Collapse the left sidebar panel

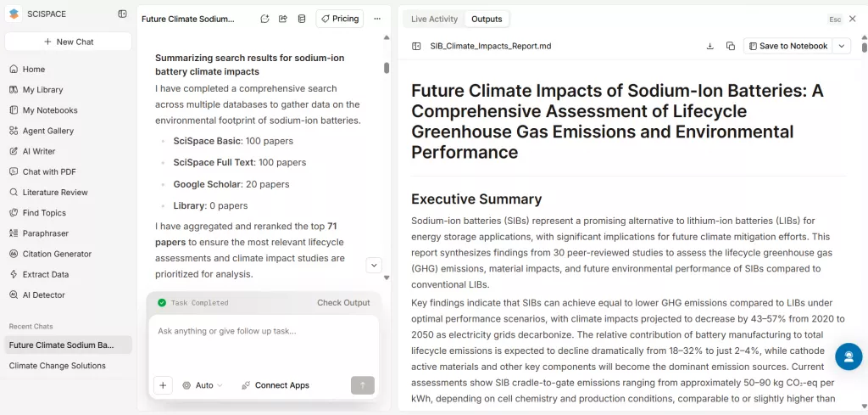(x=123, y=14)
